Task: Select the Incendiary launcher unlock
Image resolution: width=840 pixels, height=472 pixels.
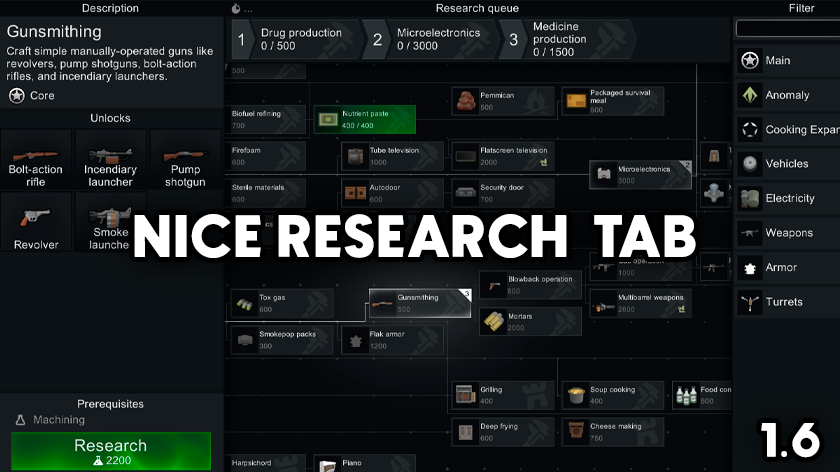Action: tap(110, 159)
